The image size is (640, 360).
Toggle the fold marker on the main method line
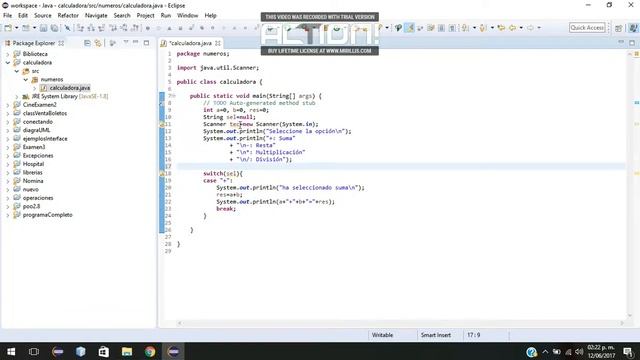coord(173,96)
